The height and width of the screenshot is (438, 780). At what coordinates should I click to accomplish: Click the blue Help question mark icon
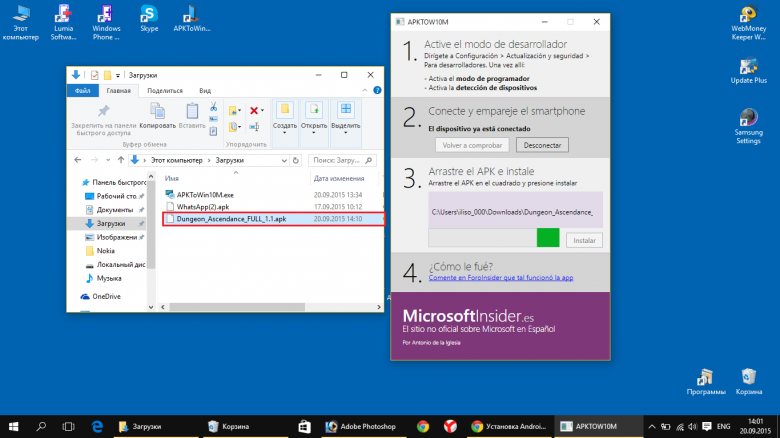[377, 90]
